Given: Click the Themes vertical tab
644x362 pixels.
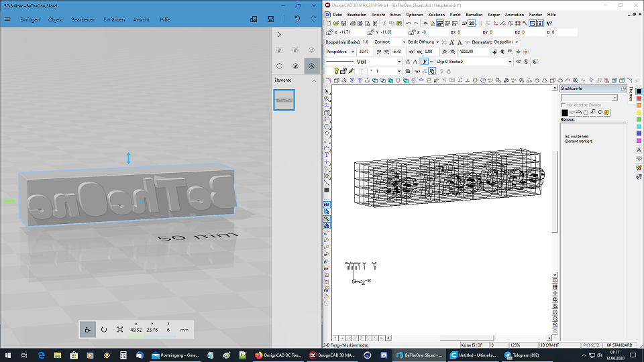Looking at the screenshot, I should pyautogui.click(x=631, y=95).
